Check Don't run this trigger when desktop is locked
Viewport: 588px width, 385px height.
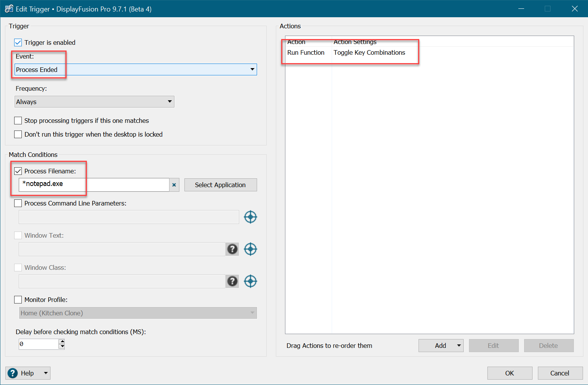(x=18, y=134)
